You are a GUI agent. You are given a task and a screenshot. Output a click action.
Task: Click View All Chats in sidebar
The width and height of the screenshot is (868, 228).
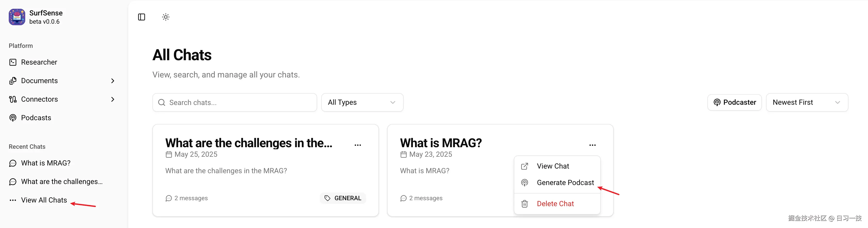pos(44,200)
